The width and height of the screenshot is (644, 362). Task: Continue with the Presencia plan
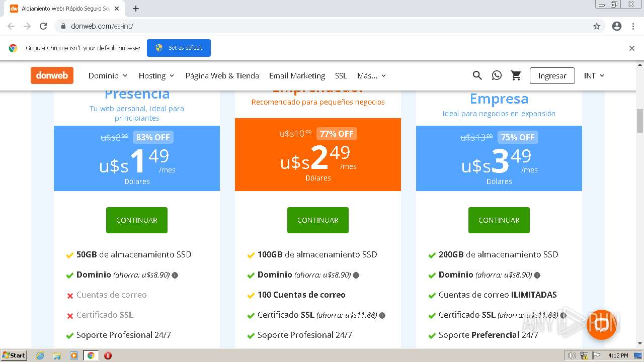(137, 220)
